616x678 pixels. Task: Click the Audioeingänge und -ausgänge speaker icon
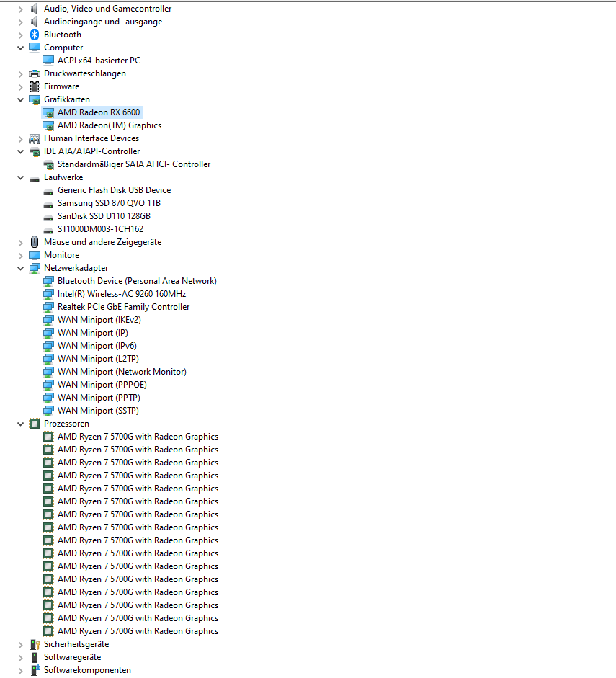pyautogui.click(x=35, y=22)
